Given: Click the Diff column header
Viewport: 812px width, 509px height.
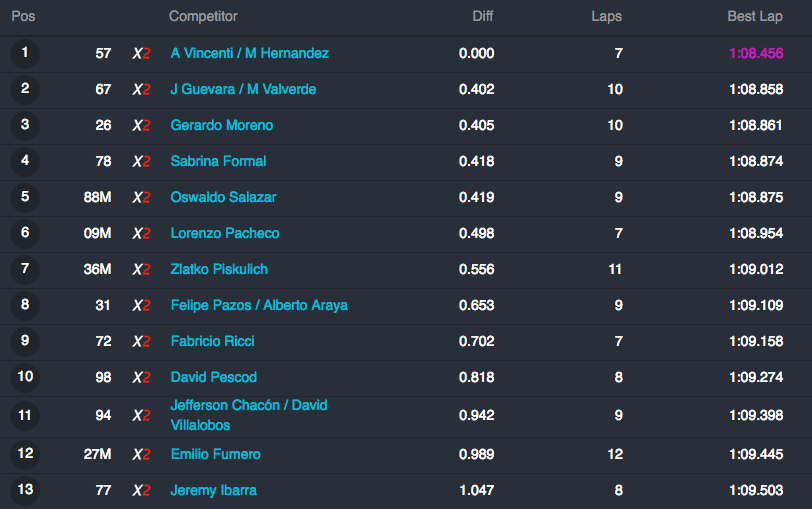Looking at the screenshot, I should tap(483, 16).
